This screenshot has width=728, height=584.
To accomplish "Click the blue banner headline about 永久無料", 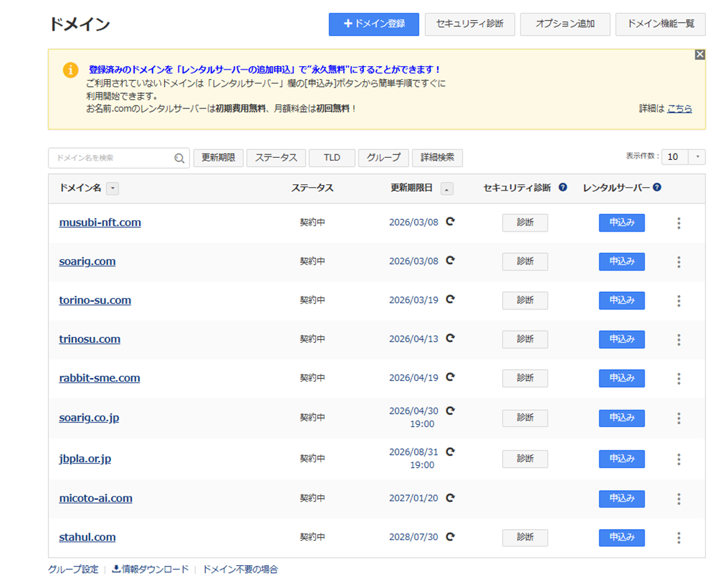I will coord(264,70).
